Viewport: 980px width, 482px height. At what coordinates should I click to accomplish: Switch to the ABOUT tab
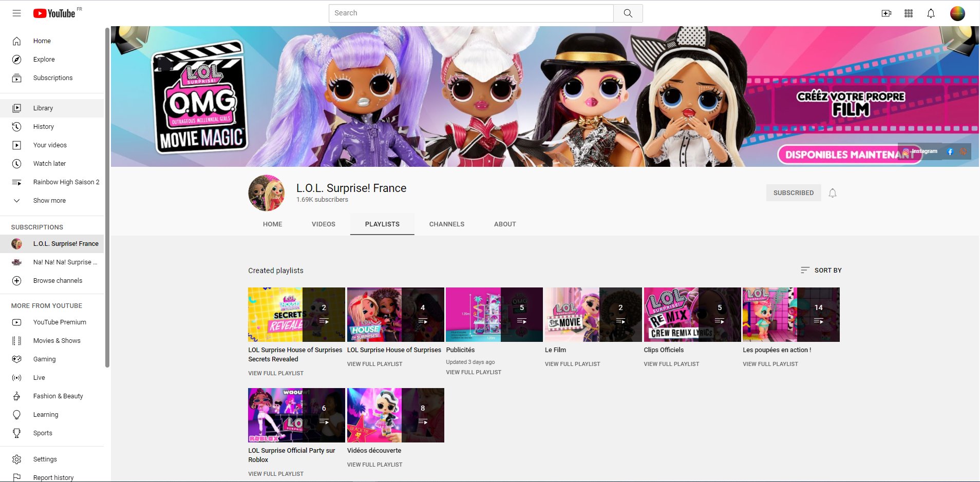click(x=505, y=224)
